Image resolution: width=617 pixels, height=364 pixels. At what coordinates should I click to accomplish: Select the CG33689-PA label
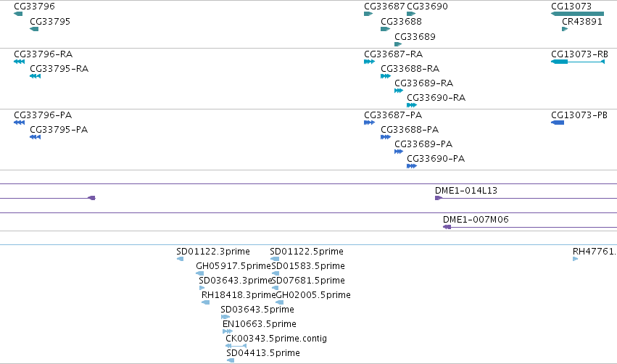[x=423, y=144]
